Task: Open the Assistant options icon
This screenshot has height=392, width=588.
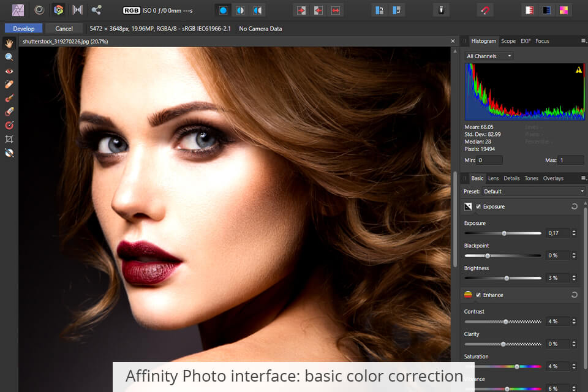Action: (441, 10)
